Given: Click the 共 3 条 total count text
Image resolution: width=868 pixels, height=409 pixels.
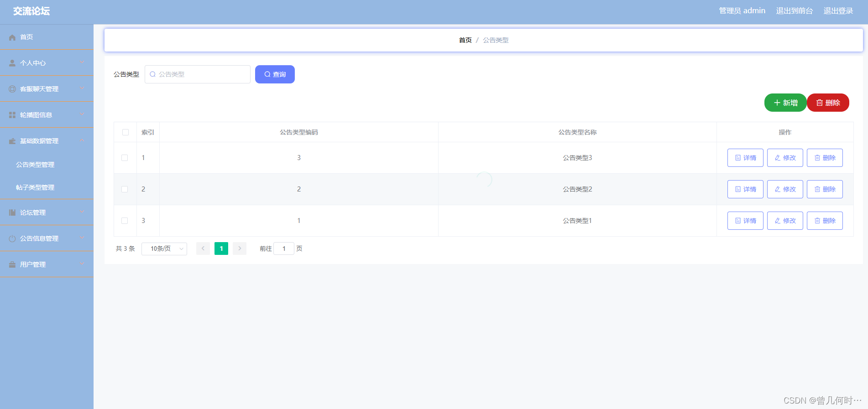Looking at the screenshot, I should coord(125,249).
